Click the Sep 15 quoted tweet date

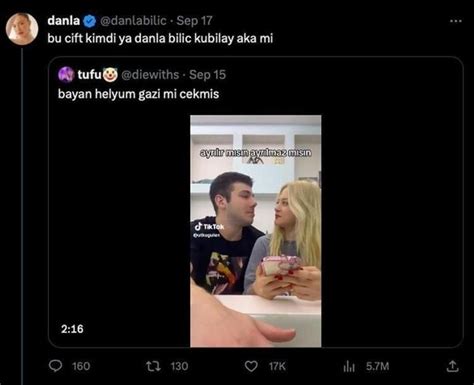tap(207, 75)
